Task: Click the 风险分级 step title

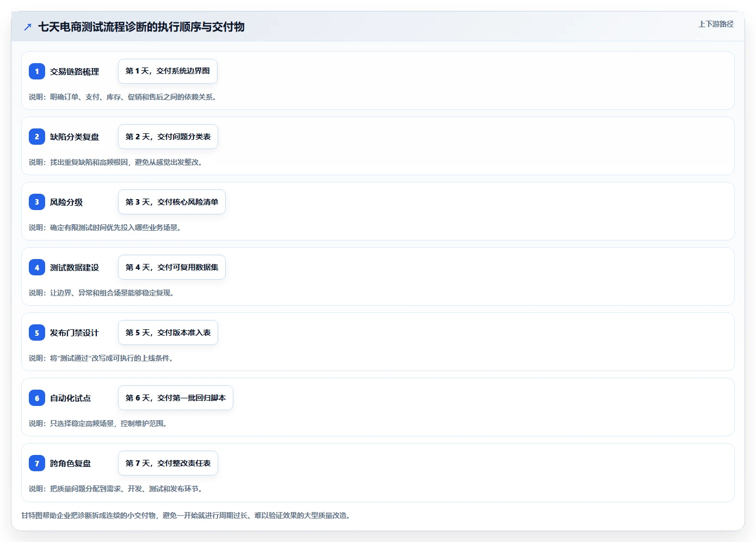Action: click(66, 202)
